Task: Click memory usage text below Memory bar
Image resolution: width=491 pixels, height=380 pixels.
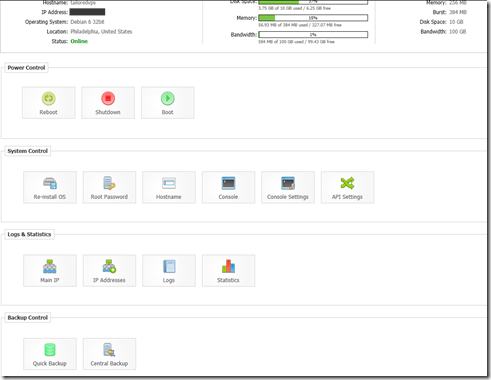Action: click(300, 25)
